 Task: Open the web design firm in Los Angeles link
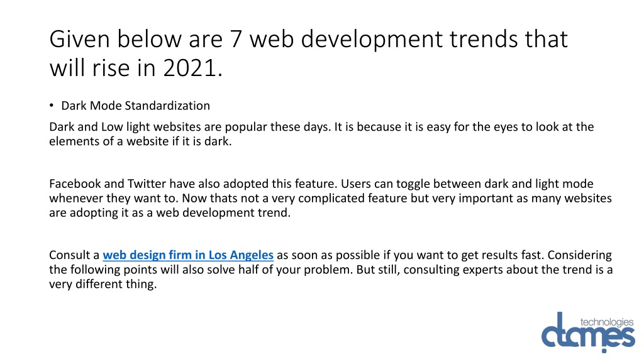tap(187, 255)
